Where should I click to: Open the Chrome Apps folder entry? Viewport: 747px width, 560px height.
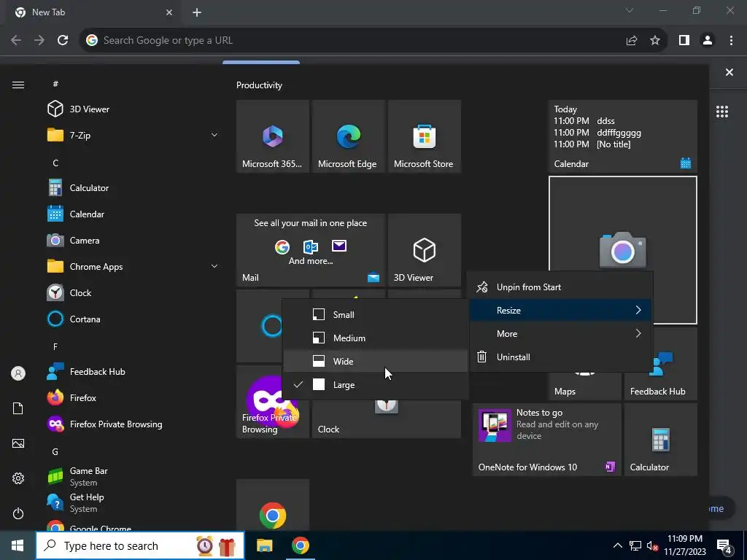(133, 267)
